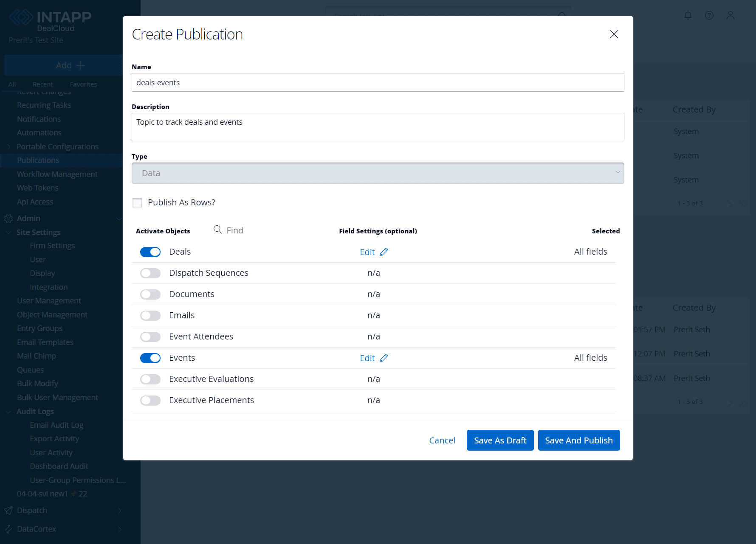The image size is (756, 544).
Task: Click the Intapp DealCloud logo
Action: point(50,21)
